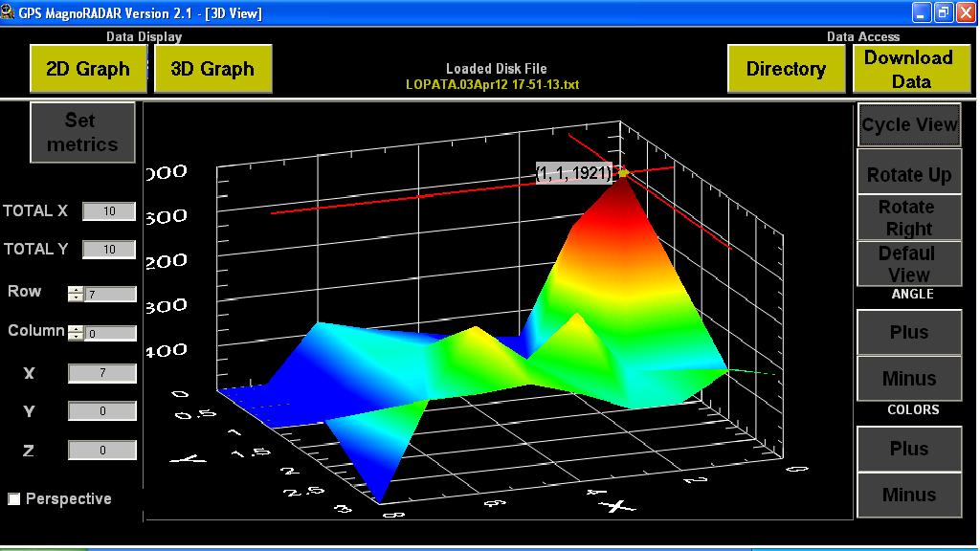This screenshot has height=551, width=980.
Task: Rotate the graph up
Action: pos(908,174)
